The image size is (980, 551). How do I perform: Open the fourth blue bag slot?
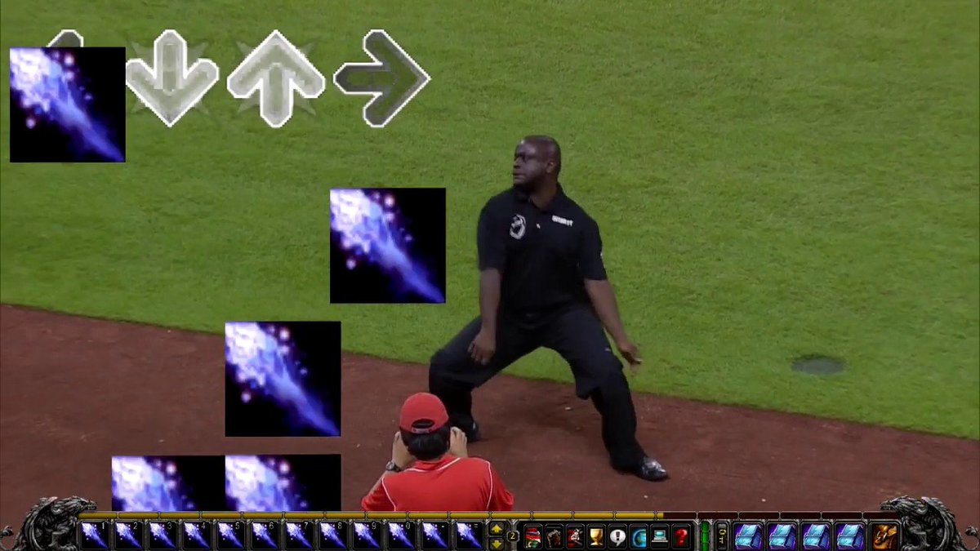coord(850,536)
